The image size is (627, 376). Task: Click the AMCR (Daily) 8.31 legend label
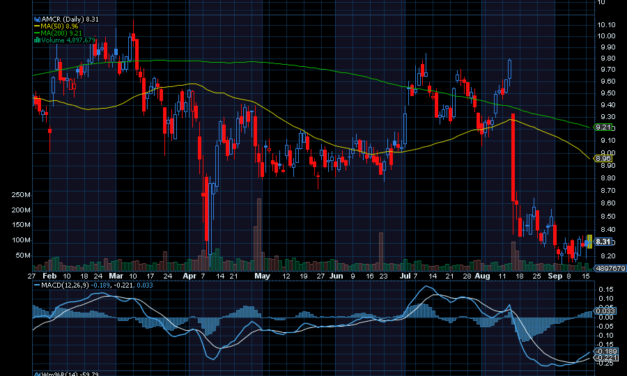click(x=66, y=19)
